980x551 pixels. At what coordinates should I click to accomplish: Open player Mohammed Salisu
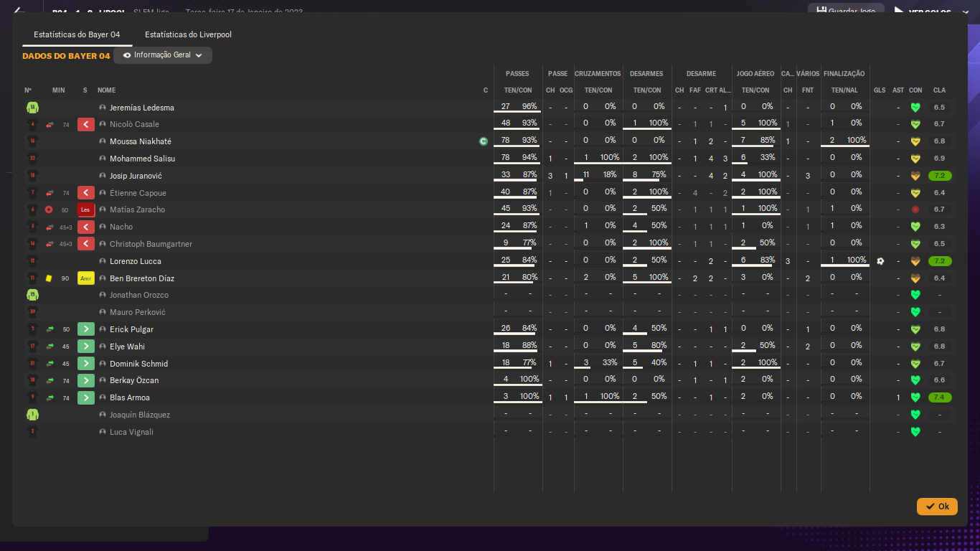pyautogui.click(x=142, y=159)
